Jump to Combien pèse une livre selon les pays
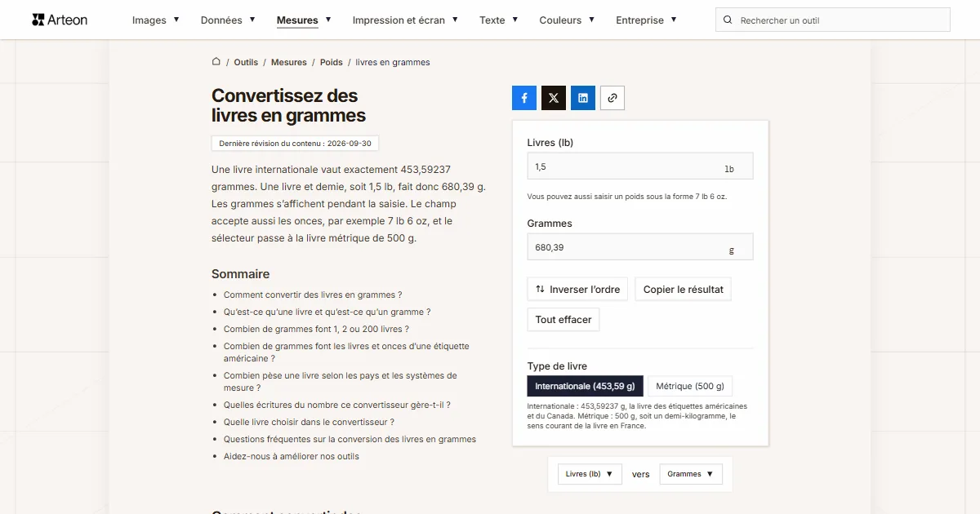 (x=341, y=382)
